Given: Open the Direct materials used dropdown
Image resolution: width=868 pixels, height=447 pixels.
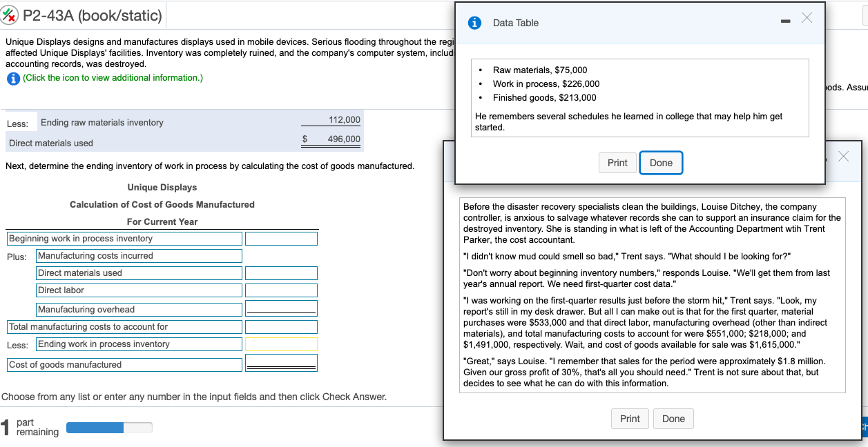Looking at the screenshot, I should tap(139, 273).
